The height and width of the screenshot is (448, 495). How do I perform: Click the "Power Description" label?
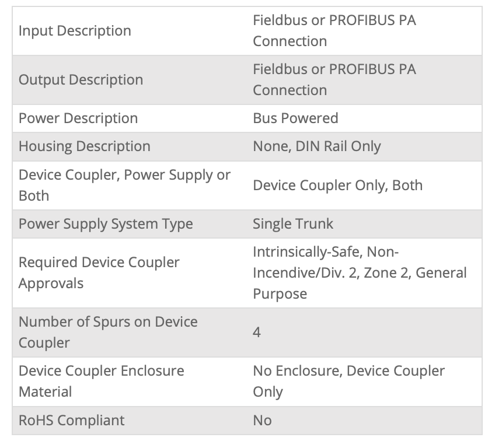point(78,118)
